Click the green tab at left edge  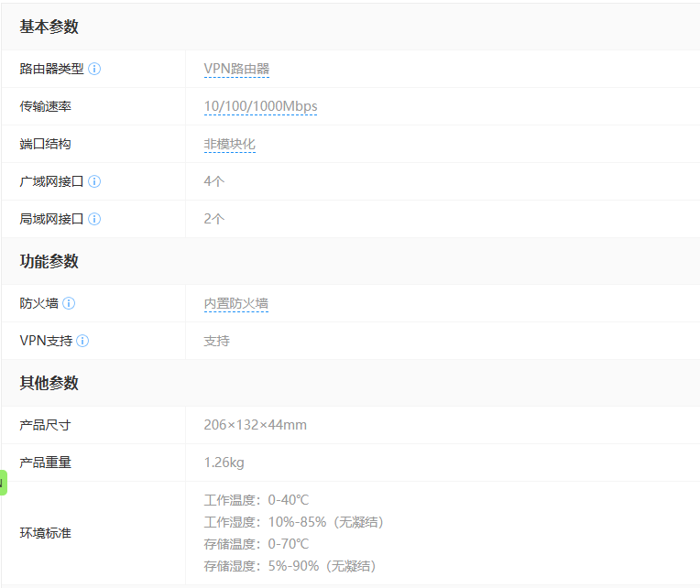pos(3,483)
